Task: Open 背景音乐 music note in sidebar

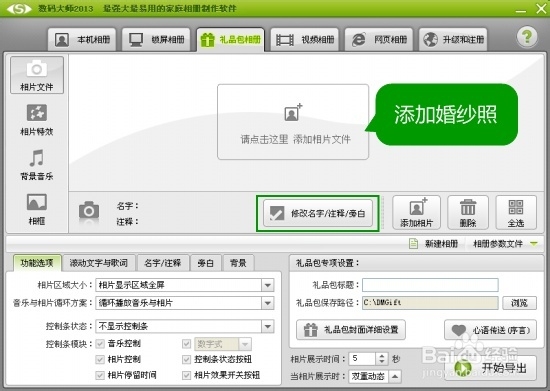Action: coord(37,164)
